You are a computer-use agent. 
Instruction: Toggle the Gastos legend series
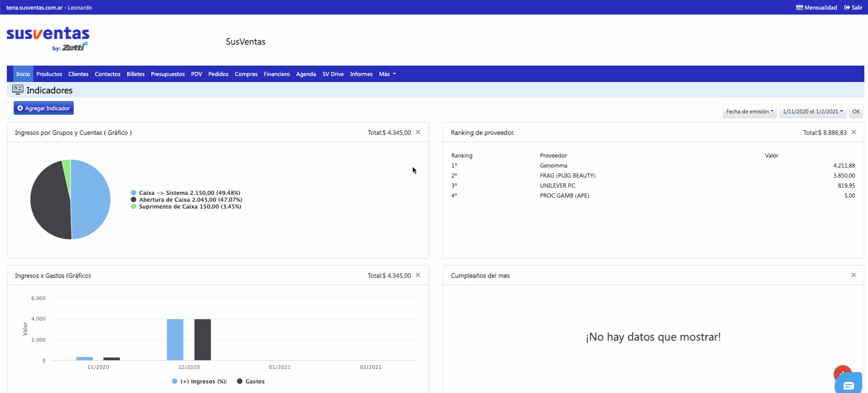pos(251,381)
